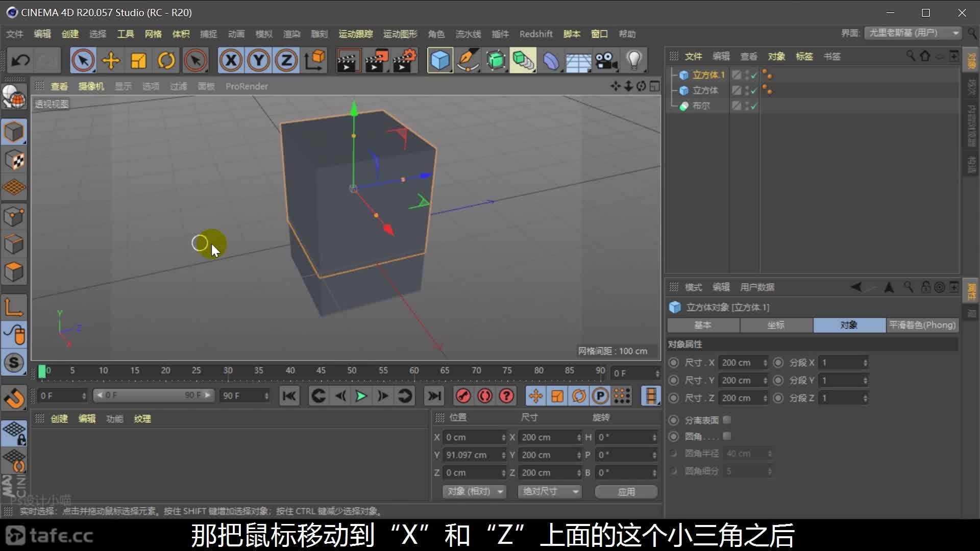Open Edit Render Settings icon

tap(405, 61)
